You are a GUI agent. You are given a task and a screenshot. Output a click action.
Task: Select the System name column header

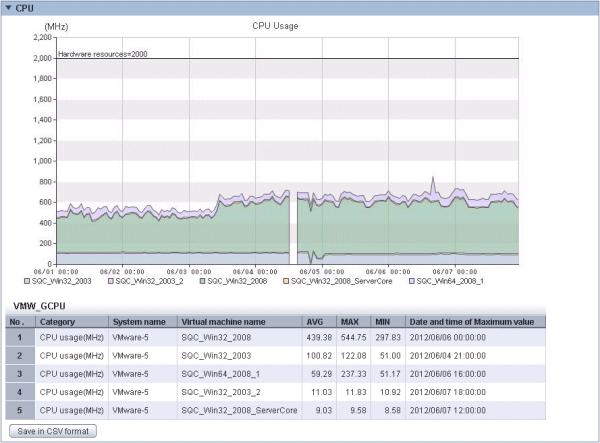[x=143, y=322]
